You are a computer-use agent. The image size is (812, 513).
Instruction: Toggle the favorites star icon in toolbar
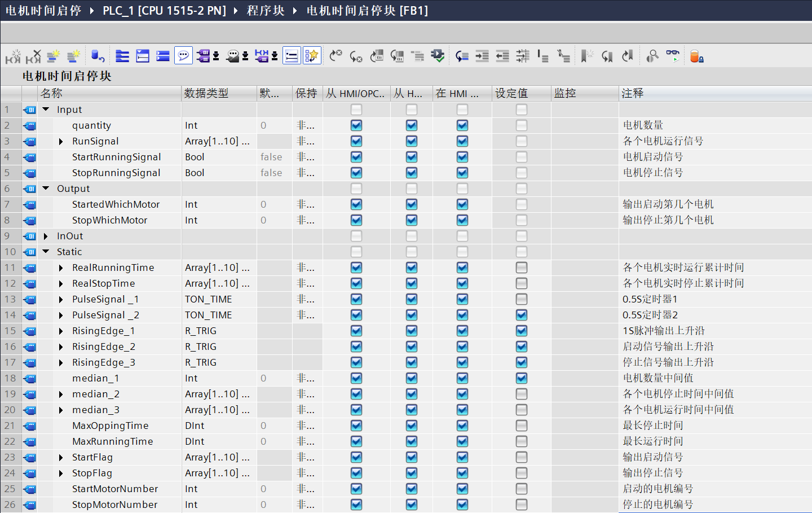312,56
